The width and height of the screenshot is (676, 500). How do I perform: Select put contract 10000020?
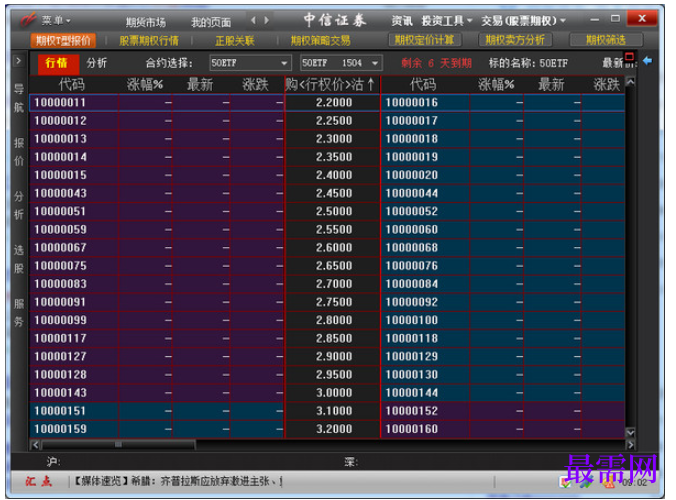[x=412, y=175]
